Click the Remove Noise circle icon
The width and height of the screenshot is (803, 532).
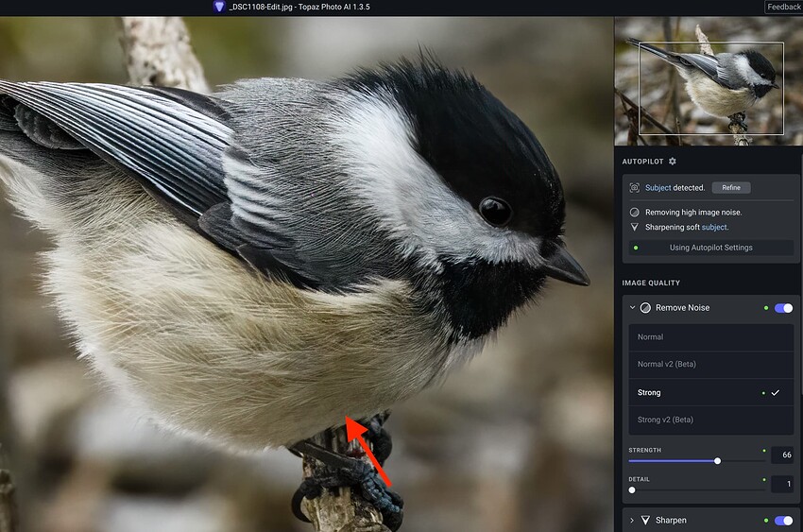(x=645, y=308)
